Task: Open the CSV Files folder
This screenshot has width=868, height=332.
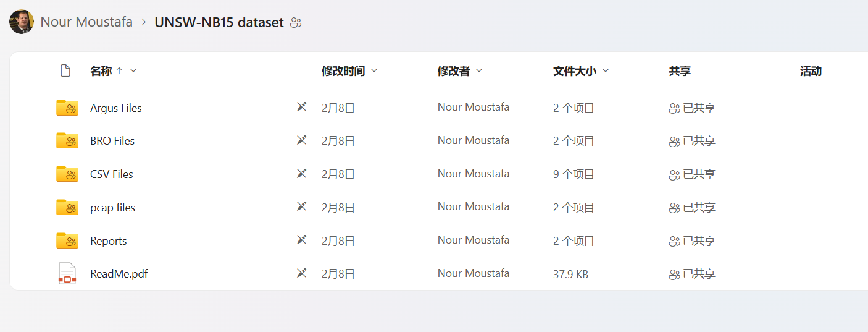Action: [112, 174]
